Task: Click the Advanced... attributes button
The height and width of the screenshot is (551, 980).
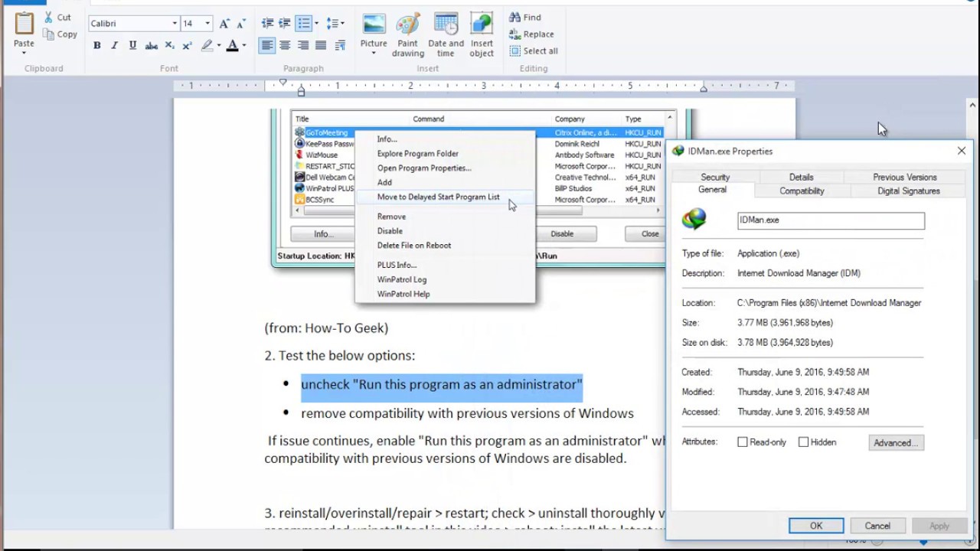Action: [896, 442]
